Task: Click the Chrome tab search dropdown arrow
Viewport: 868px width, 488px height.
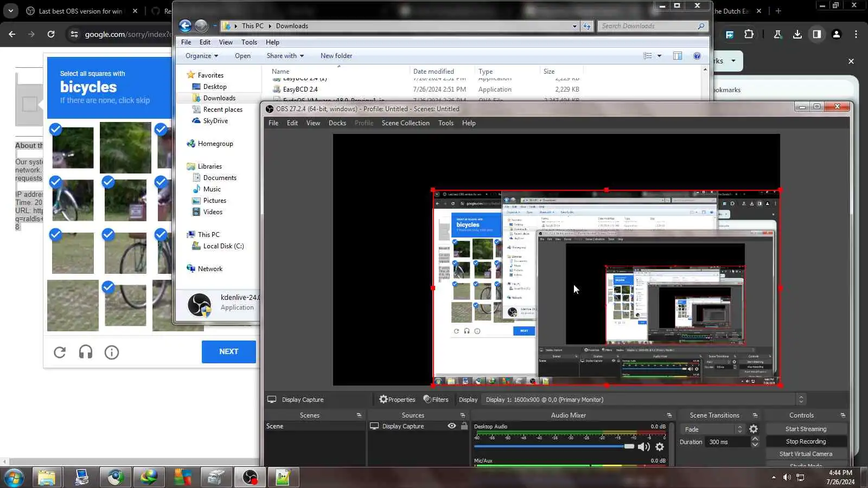Action: pyautogui.click(x=11, y=11)
